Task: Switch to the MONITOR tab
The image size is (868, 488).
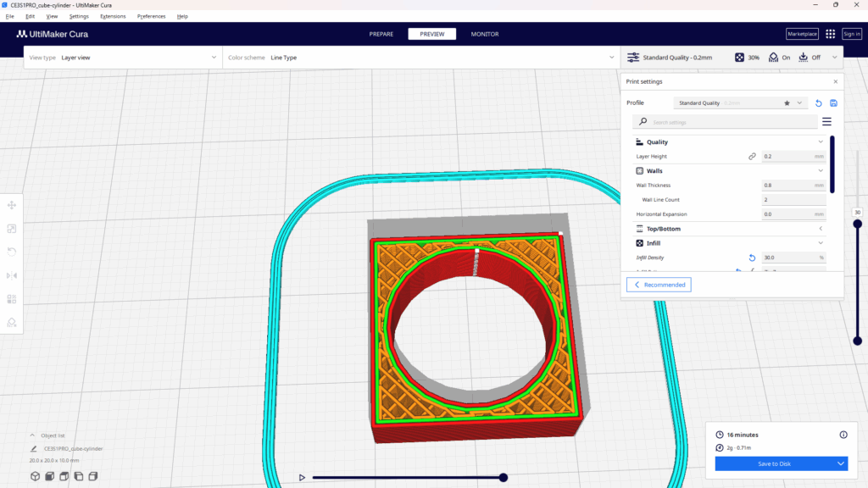Action: pyautogui.click(x=486, y=34)
